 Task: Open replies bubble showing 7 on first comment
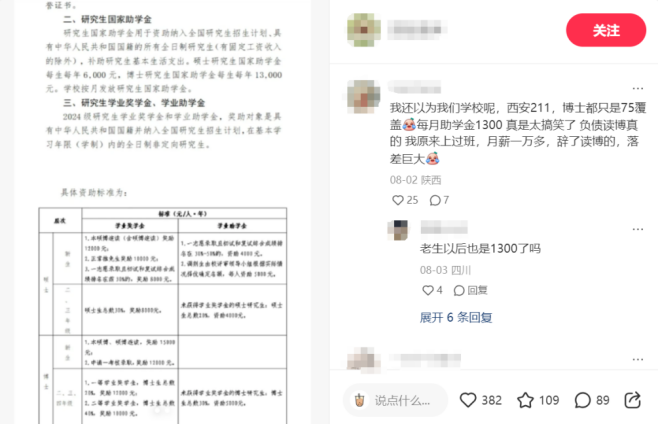pyautogui.click(x=435, y=200)
